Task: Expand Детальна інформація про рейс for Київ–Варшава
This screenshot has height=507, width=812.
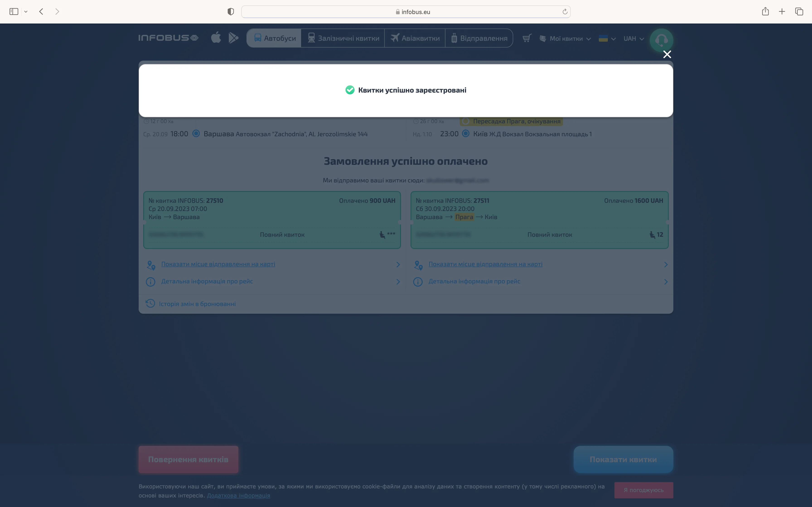Action: point(207,281)
